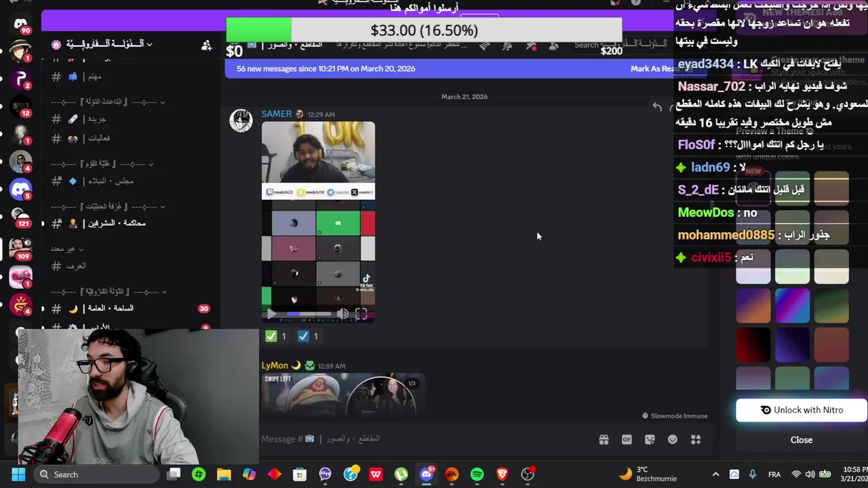Collapse the غير محدد category
This screenshot has height=488, width=868.
[x=66, y=249]
